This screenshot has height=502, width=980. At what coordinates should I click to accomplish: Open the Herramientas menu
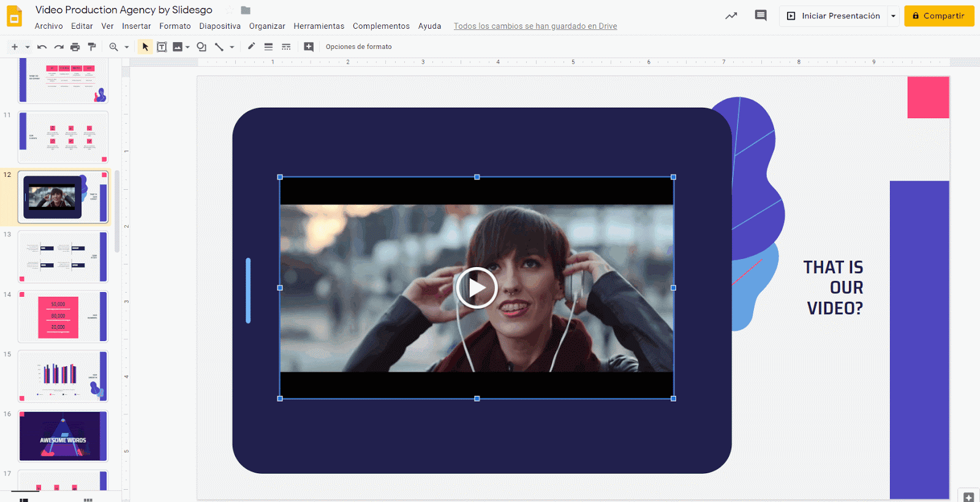pos(319,26)
